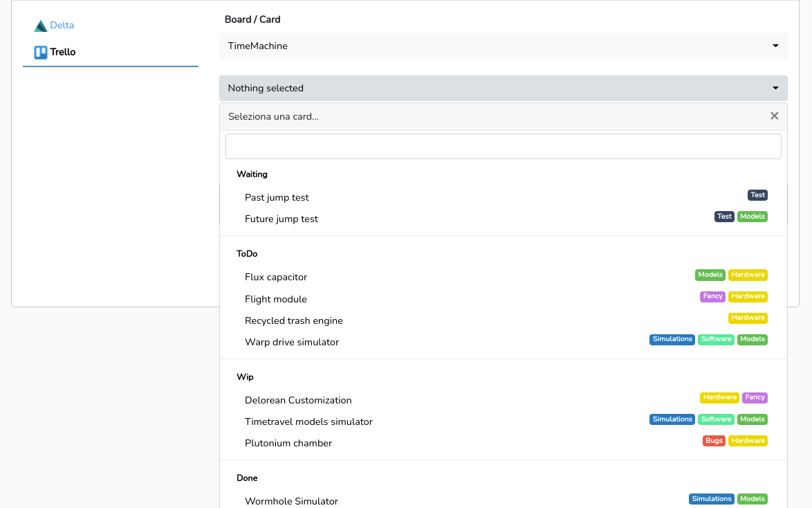Viewport: 812px width, 508px height.
Task: Click Models label on Timetravel models simulator
Action: (753, 419)
